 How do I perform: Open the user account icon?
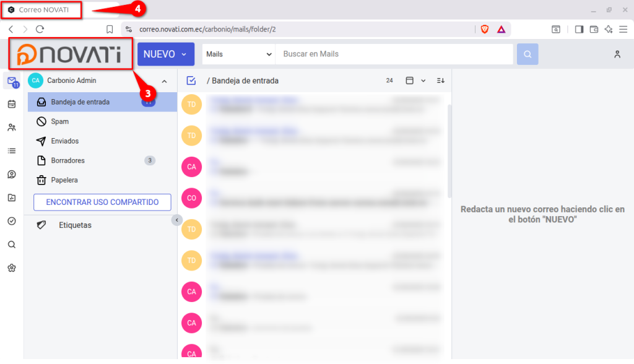click(617, 54)
